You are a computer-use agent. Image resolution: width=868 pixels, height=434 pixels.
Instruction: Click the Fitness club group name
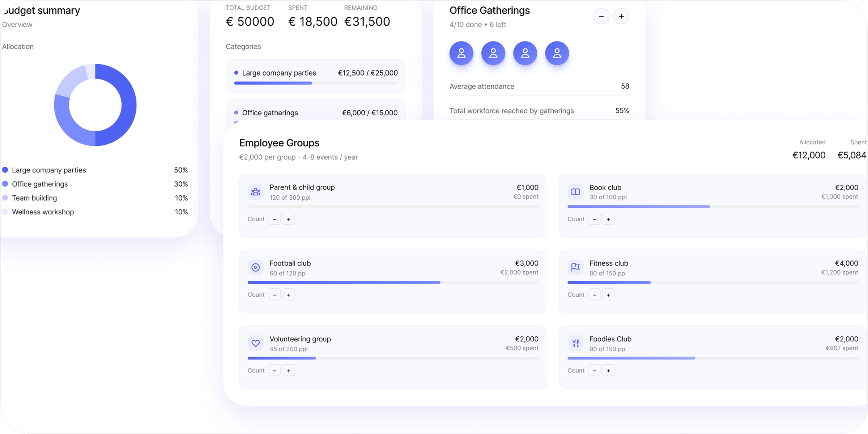point(609,263)
